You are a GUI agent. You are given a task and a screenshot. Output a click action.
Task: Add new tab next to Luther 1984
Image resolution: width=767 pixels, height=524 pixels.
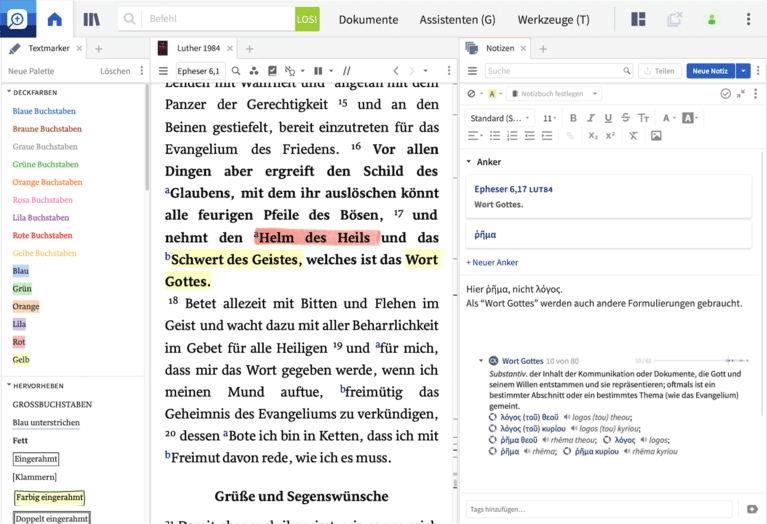(249, 48)
